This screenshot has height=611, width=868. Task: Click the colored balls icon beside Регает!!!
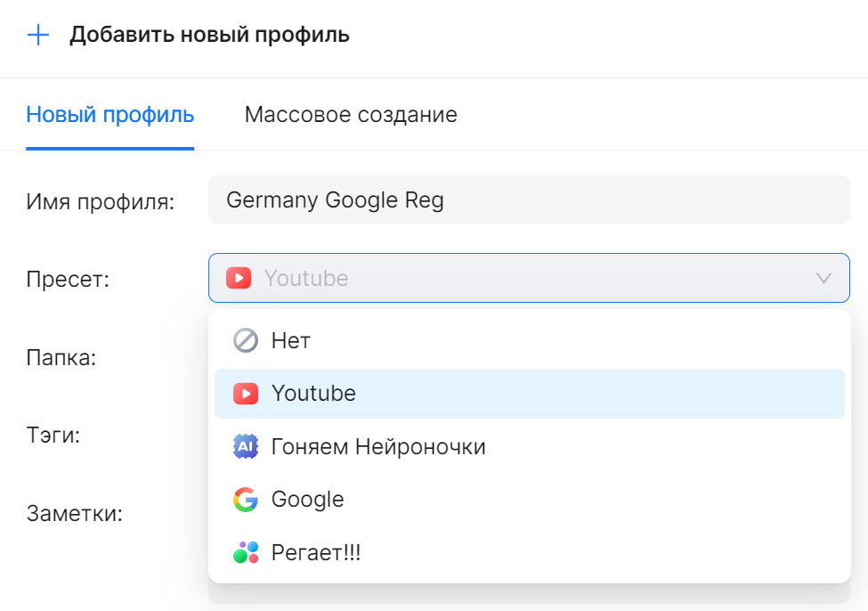point(245,552)
